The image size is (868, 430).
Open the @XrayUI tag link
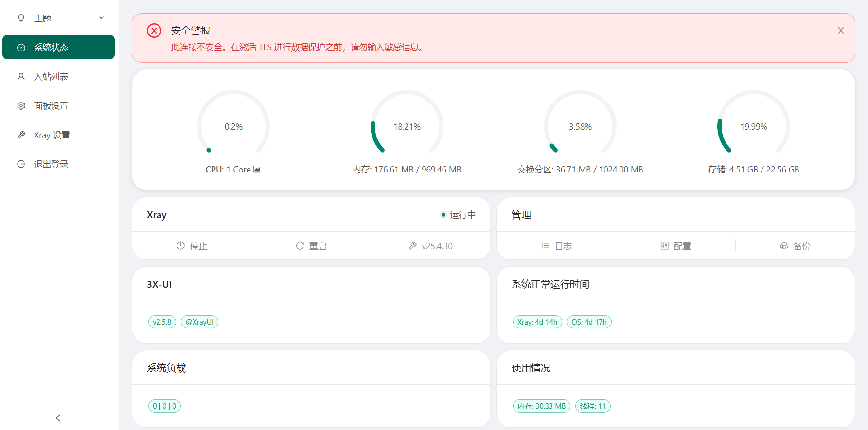click(x=199, y=322)
